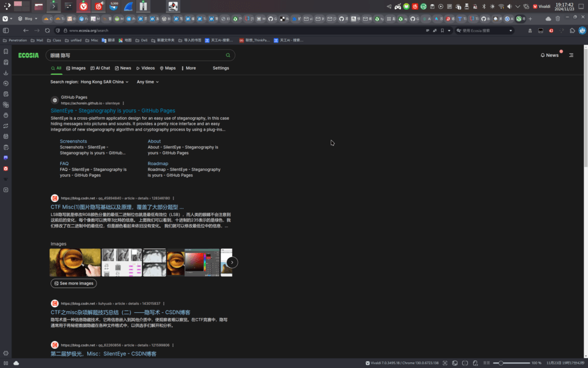Expand the bookmark button dropdown arrow
Viewport: 588px width, 368px height.
[x=449, y=30]
